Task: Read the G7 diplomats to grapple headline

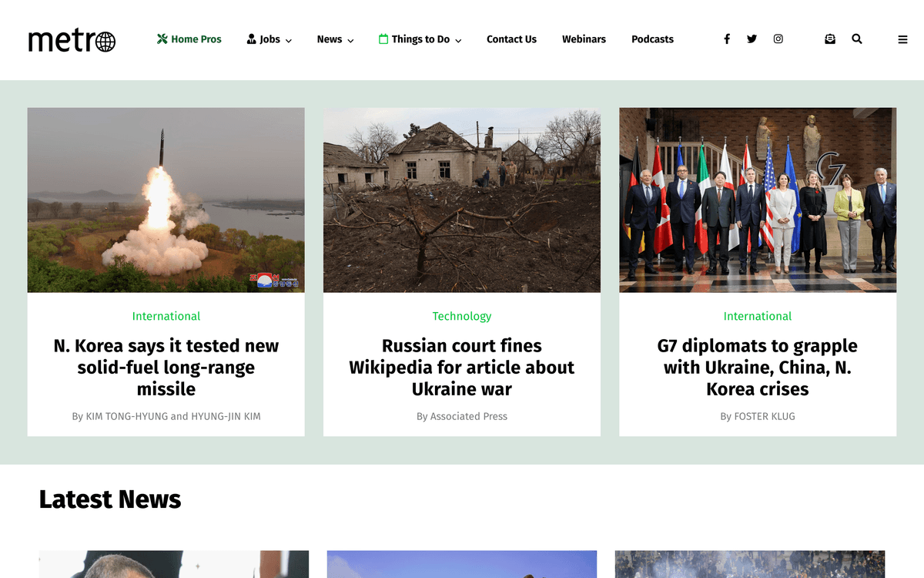Action: (x=758, y=368)
